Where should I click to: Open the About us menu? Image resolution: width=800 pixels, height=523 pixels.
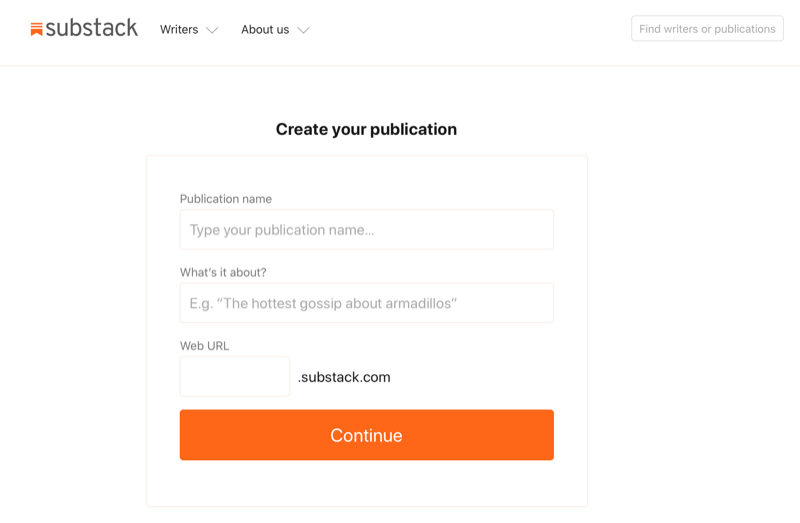pos(265,30)
